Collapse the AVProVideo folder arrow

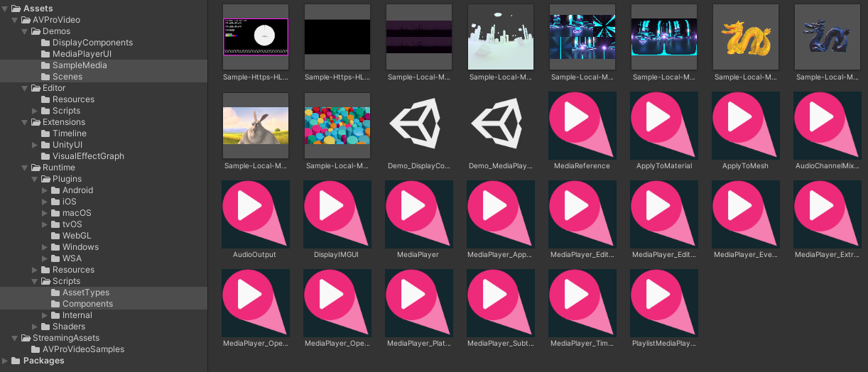tap(15, 20)
